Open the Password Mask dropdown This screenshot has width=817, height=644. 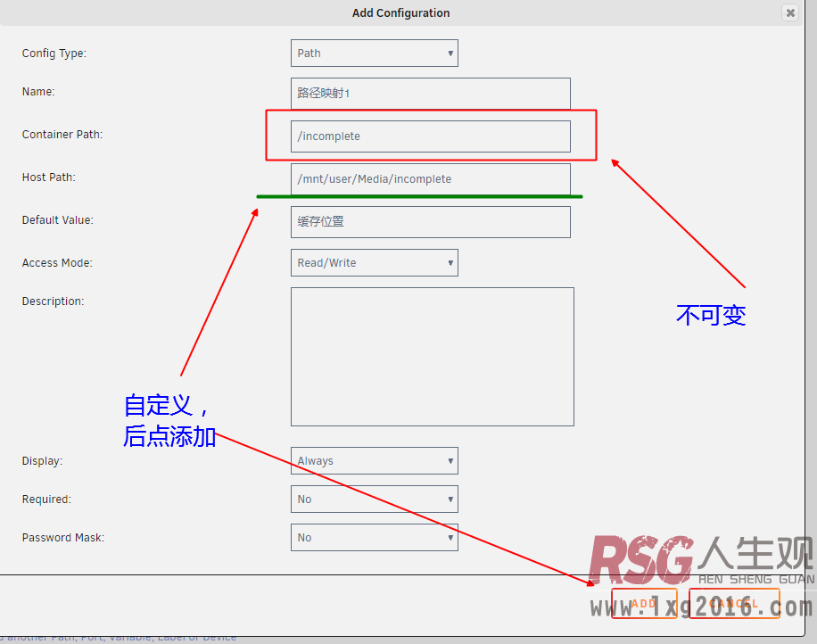coord(374,537)
